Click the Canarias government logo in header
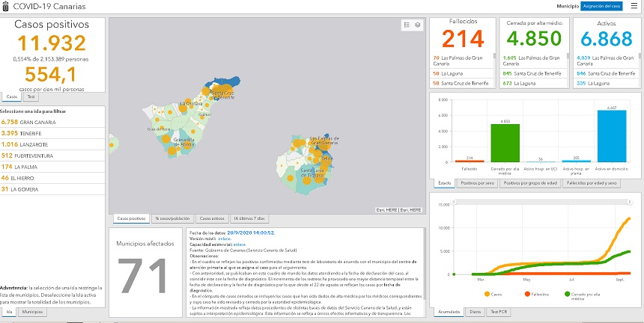Viewport: 644px width, 323px height. (x=6, y=6)
